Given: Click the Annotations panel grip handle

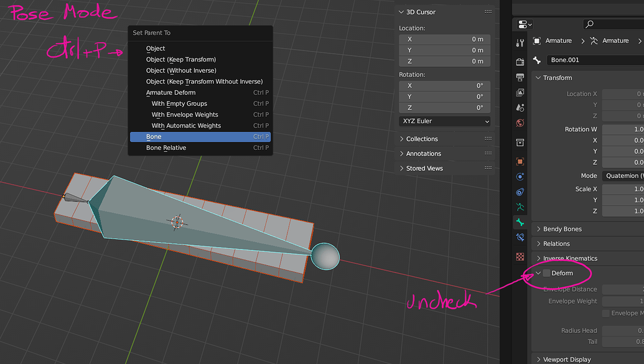Looking at the screenshot, I should pos(488,154).
